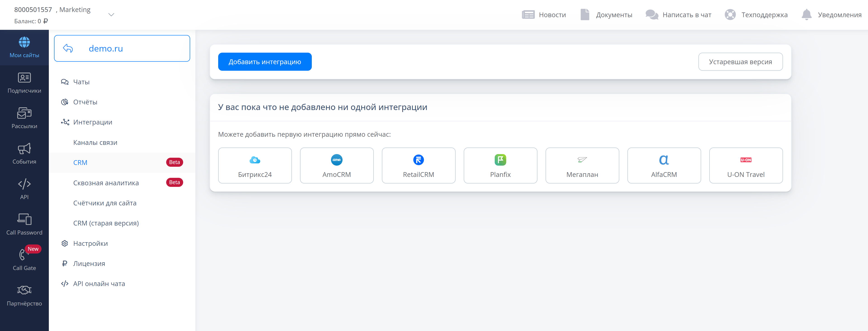Image resolution: width=868 pixels, height=331 pixels.
Task: Open Сквозная аналитика Beta item
Action: click(x=106, y=183)
